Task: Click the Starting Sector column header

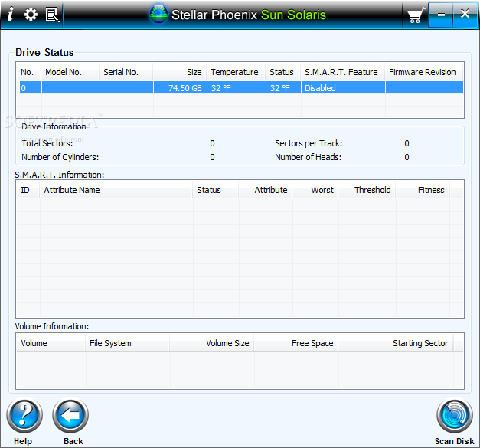Action: tap(396, 343)
